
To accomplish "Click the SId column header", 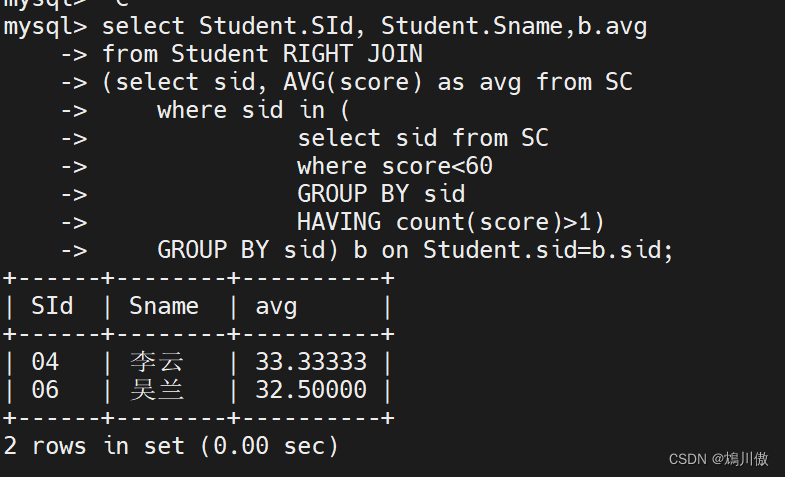I will coord(52,306).
